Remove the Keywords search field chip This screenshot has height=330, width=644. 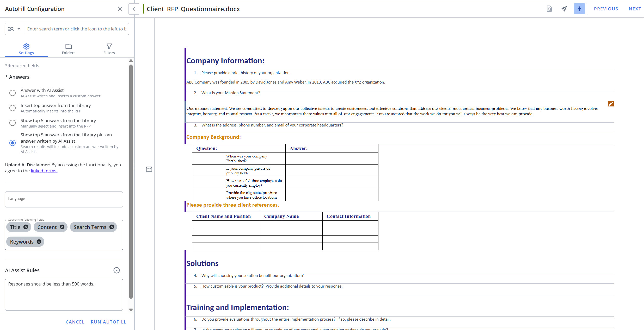39,242
